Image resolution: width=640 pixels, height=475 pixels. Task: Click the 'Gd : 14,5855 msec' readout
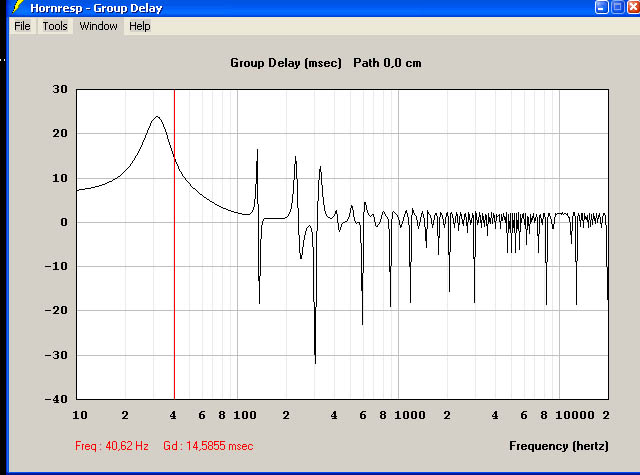tap(208, 446)
